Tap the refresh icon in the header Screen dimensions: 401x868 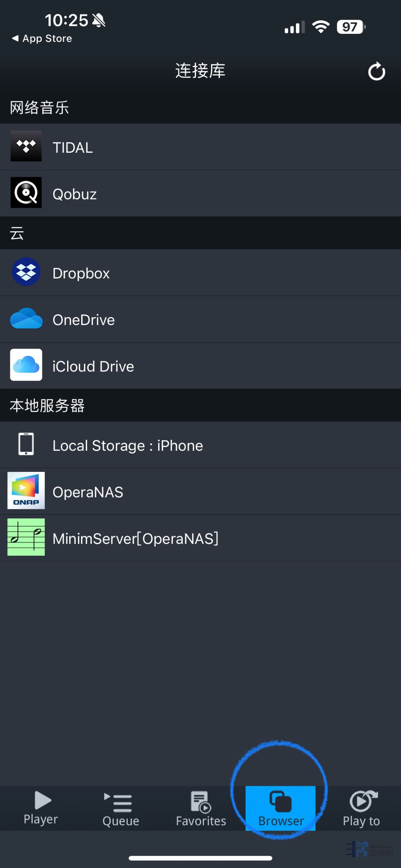(x=376, y=71)
